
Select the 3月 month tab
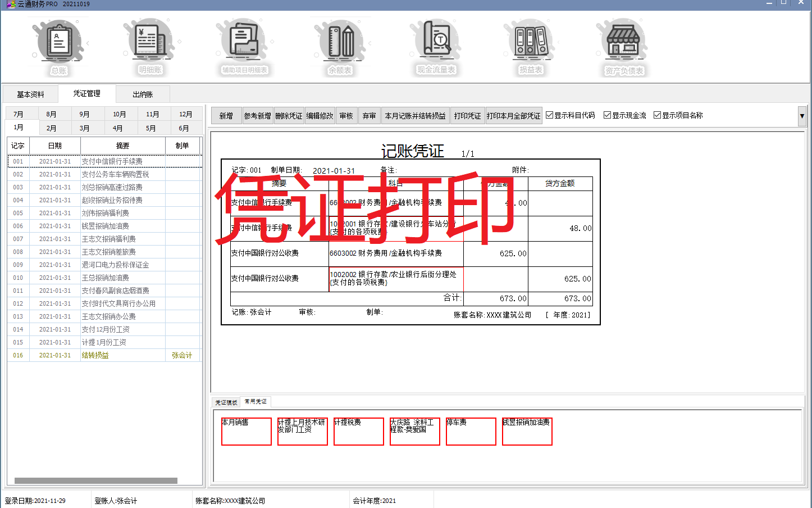84,128
